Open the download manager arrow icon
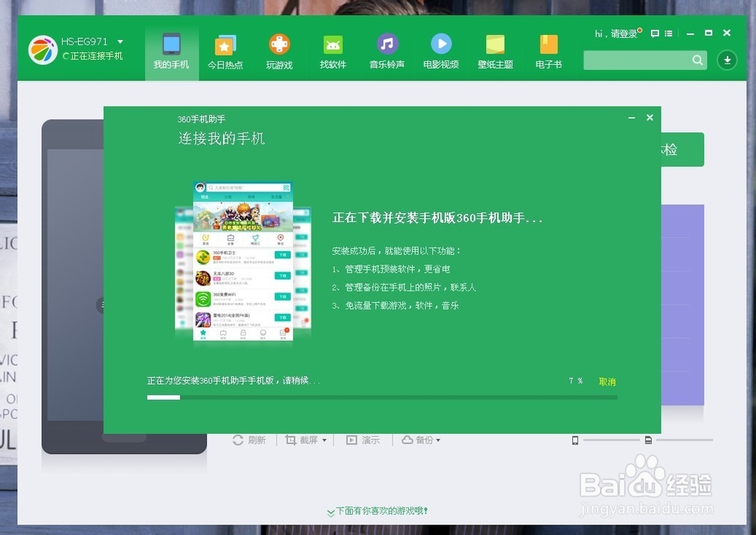The image size is (756, 535). click(727, 60)
